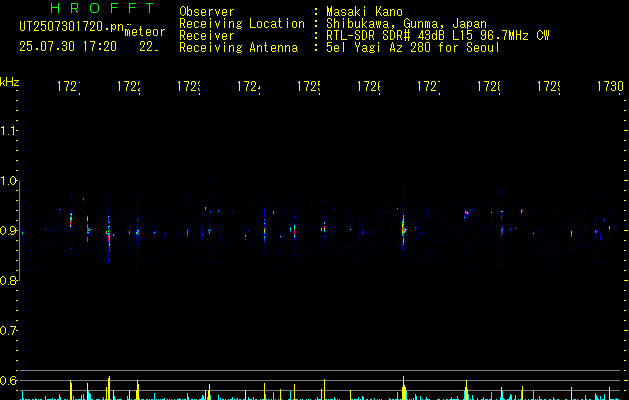The width and height of the screenshot is (629, 400).
Task: Click the Observer label
Action: click(x=207, y=11)
